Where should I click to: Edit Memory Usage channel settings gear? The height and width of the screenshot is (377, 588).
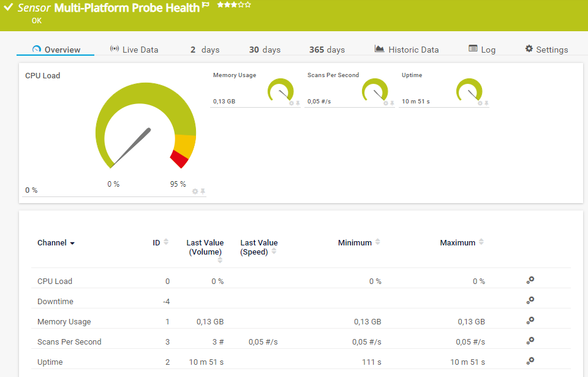[x=530, y=321]
